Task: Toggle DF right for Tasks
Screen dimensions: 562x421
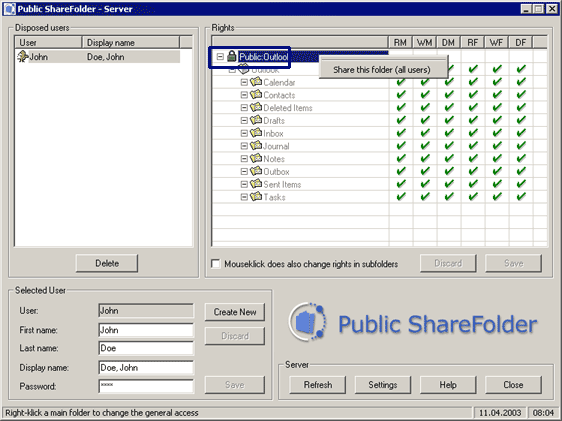Action: [521, 197]
